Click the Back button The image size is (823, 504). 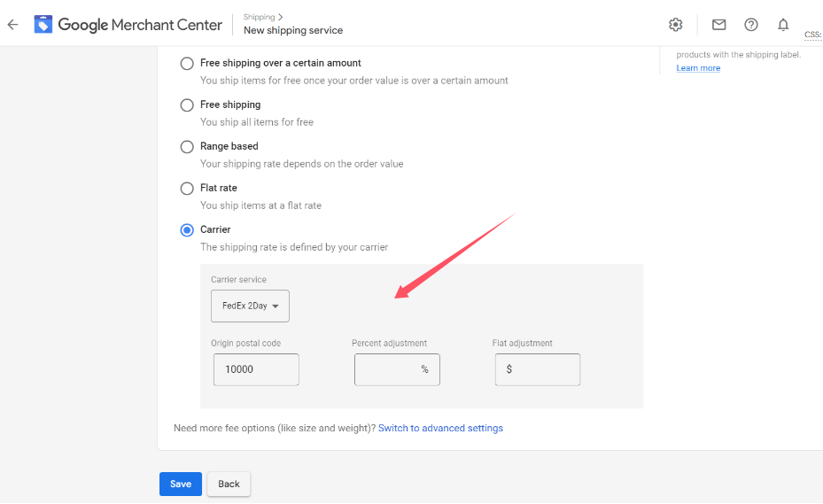(229, 484)
